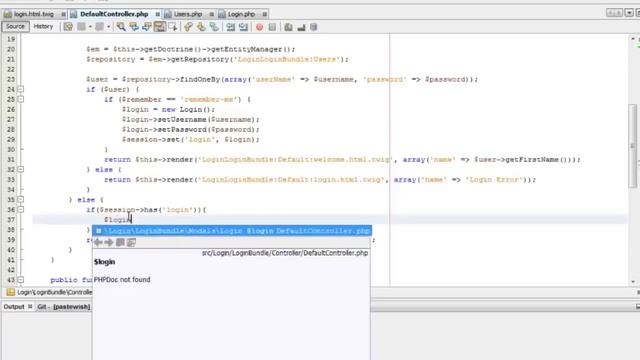Screen dimensions: 640x360
Task: Click the second-to-last editor toolbar icon
Action: [301, 27]
